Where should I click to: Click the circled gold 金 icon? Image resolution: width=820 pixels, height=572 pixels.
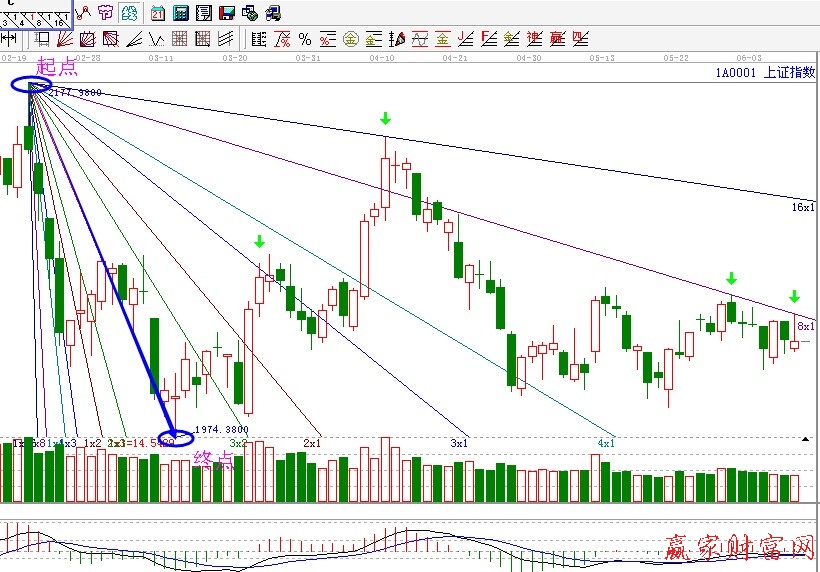[351, 39]
